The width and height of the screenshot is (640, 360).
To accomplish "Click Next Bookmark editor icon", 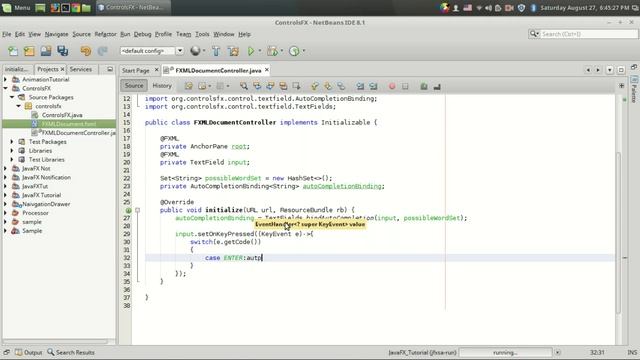I will [328, 86].
